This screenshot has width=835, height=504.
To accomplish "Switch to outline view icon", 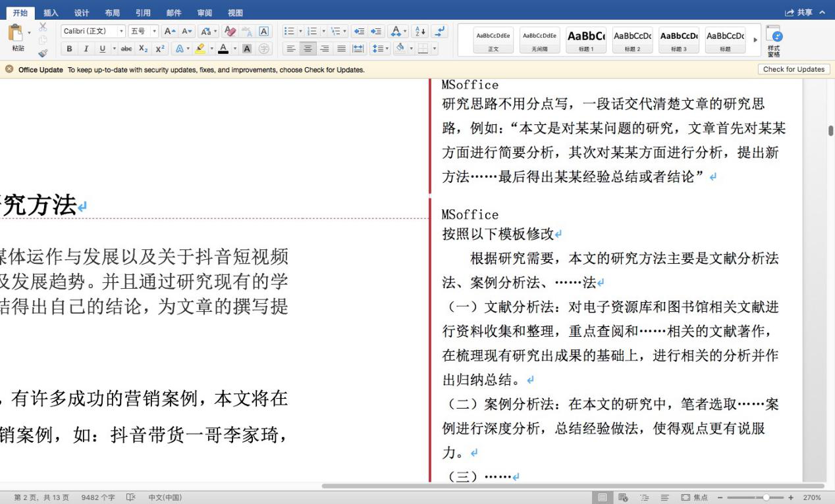I will click(644, 497).
